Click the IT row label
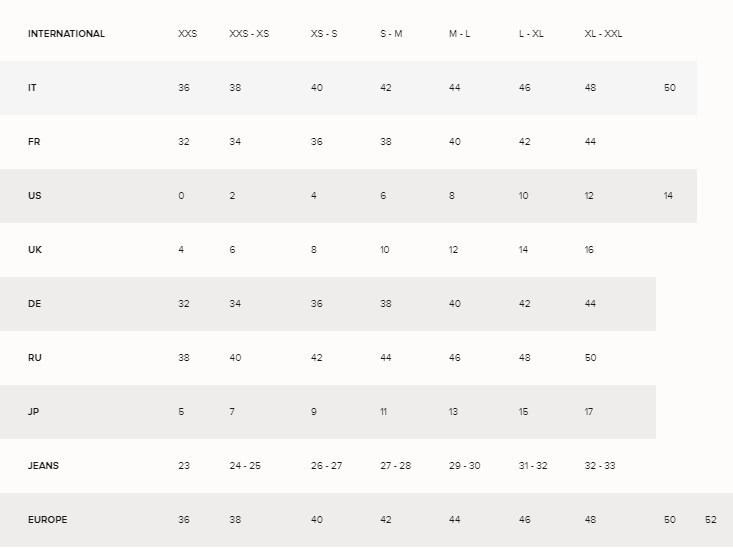The image size is (733, 548). (32, 87)
